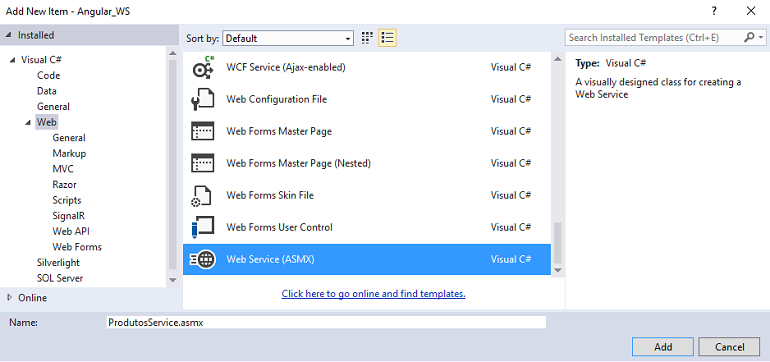Click the Installed header label
This screenshot has height=362, width=770.
[x=36, y=35]
